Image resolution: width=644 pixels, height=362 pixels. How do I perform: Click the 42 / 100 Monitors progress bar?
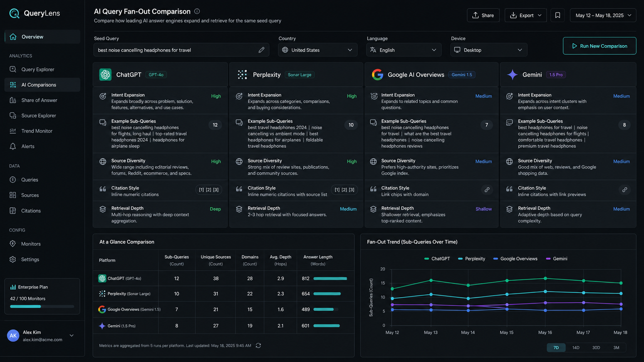42,307
